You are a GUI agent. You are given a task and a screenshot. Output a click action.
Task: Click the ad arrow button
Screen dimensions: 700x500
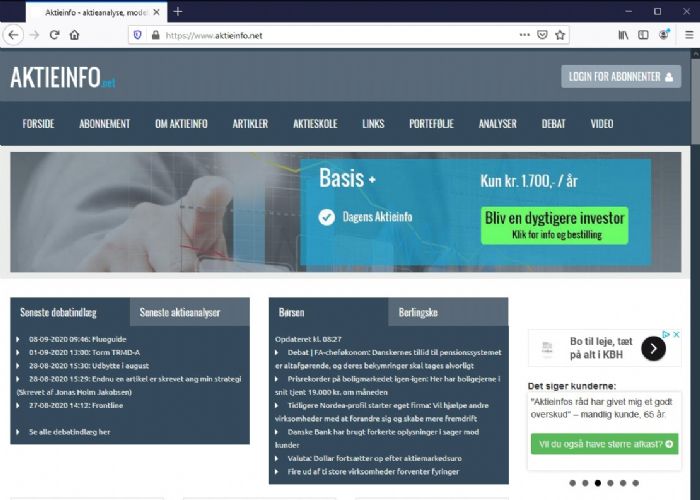coord(654,348)
